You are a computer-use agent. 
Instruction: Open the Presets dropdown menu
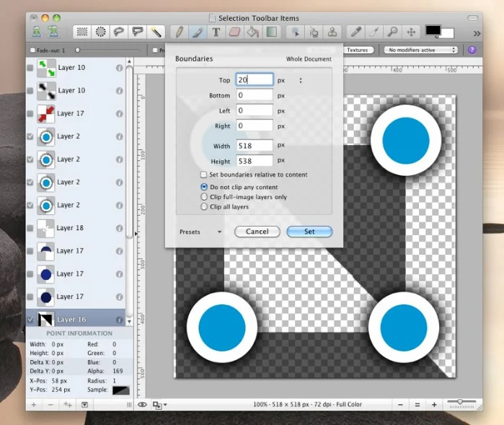200,232
